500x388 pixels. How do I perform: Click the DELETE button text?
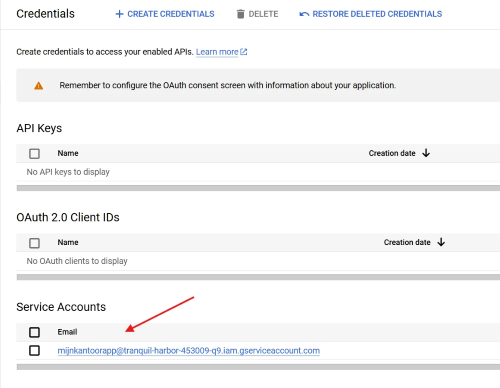coord(263,14)
